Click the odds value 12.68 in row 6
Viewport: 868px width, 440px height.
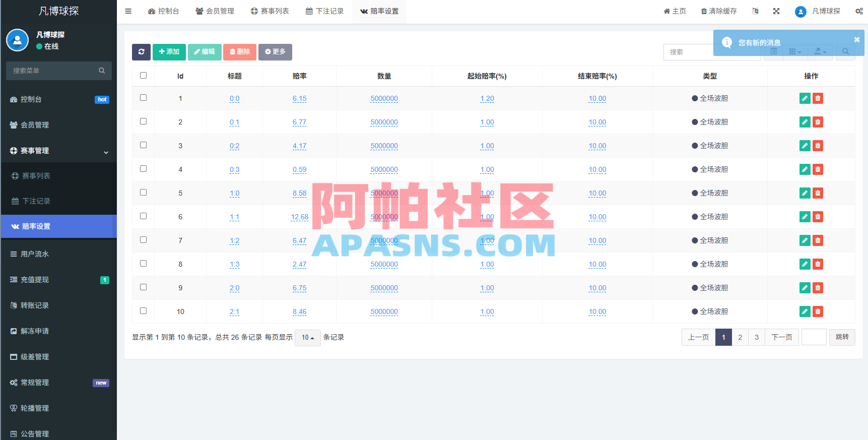(x=300, y=217)
